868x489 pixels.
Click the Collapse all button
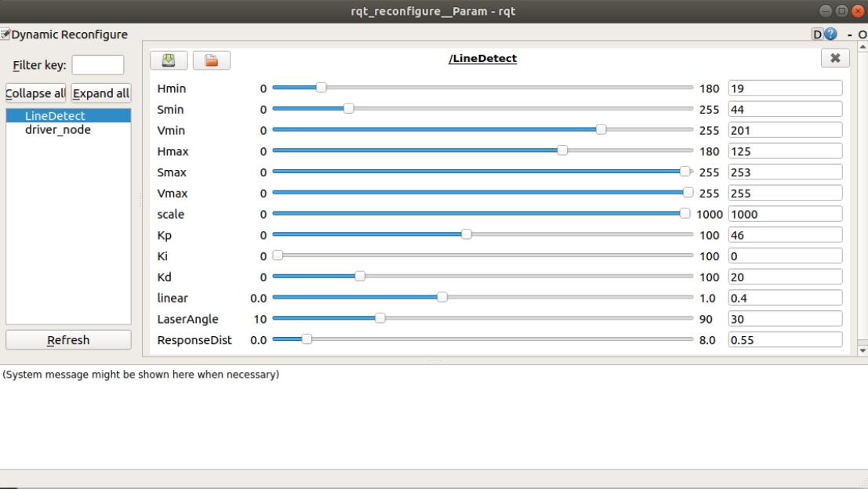(x=35, y=93)
